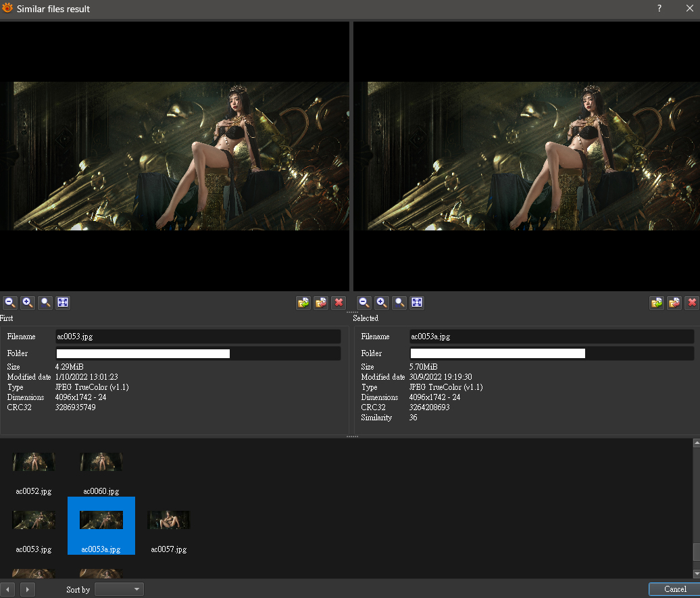
Task: Click the help question mark in title bar
Action: (659, 9)
